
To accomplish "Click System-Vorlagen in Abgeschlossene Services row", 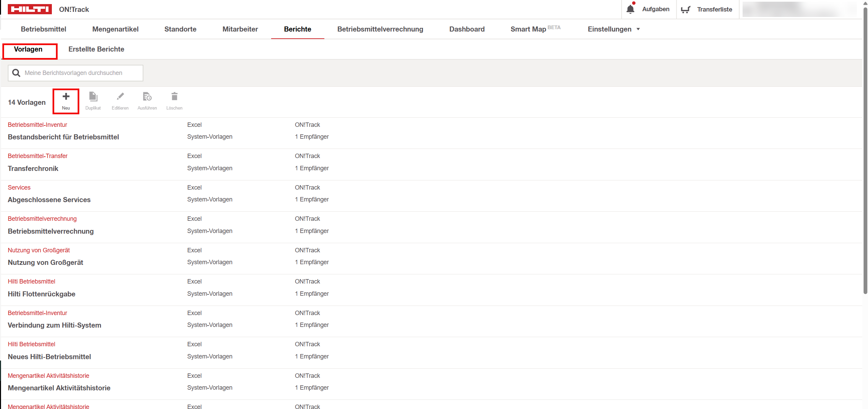I will click(x=210, y=199).
